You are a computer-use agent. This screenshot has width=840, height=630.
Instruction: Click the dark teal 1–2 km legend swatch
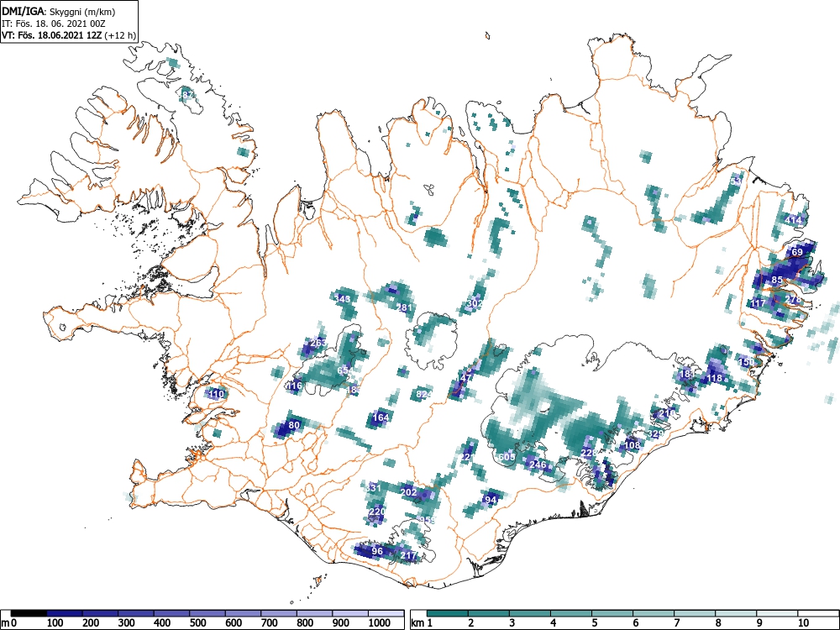pyautogui.click(x=448, y=613)
